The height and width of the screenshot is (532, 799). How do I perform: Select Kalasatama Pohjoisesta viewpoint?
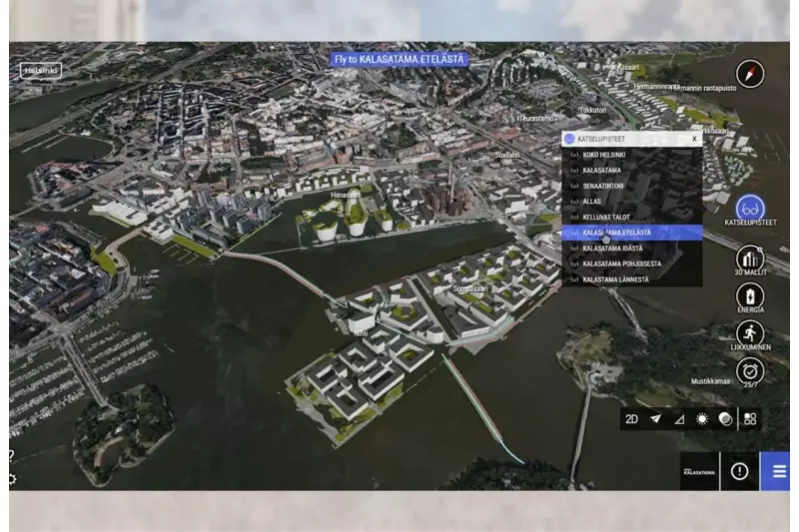point(632,264)
